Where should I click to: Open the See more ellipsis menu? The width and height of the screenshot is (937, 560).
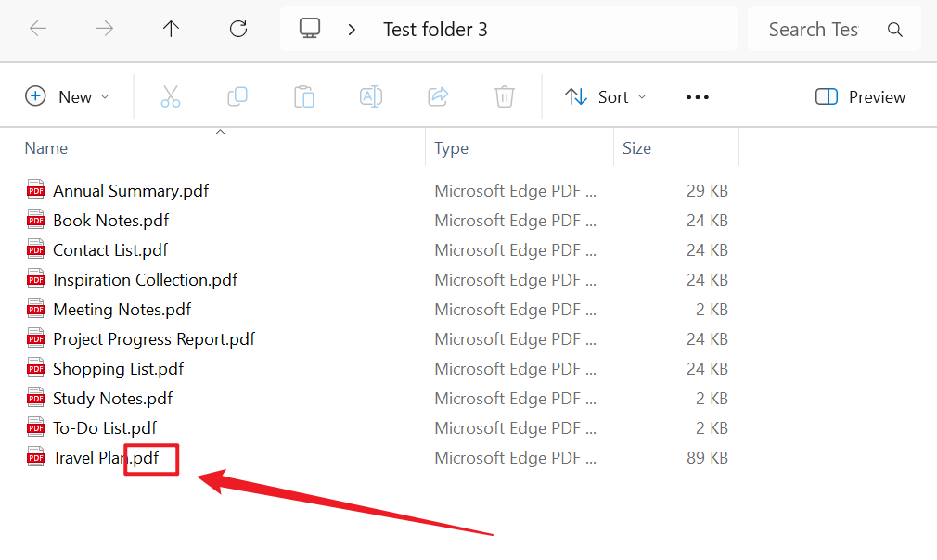[697, 96]
